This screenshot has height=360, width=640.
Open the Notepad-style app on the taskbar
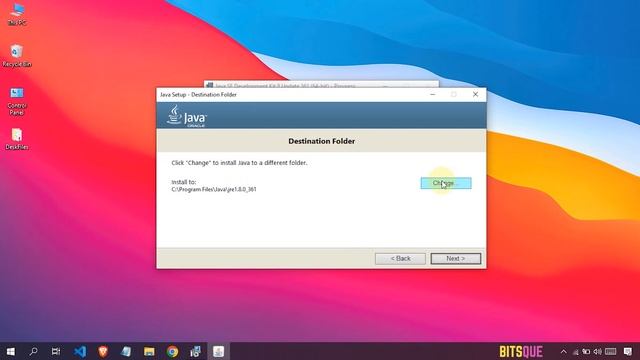(x=126, y=351)
